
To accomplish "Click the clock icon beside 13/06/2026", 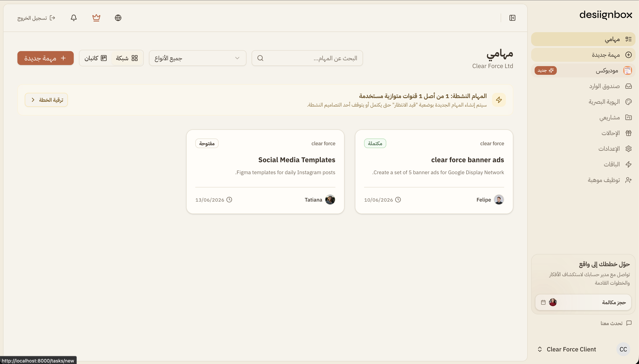I will 229,199.
